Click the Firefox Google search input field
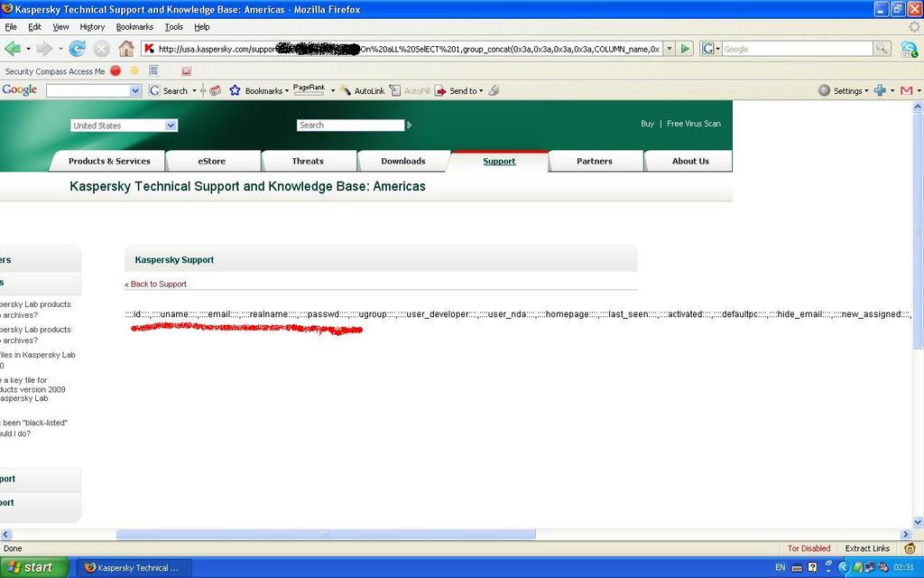 (798, 49)
